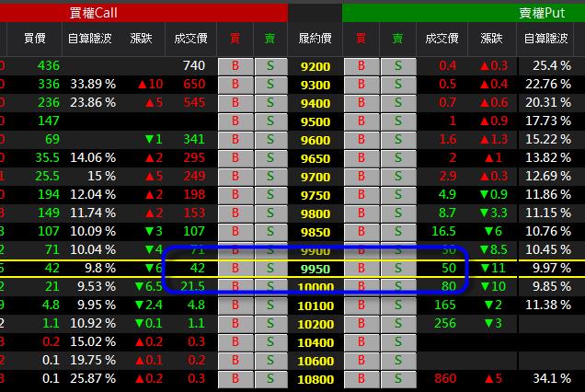
Task: Sell the 9850 Put with its S button
Action: pos(398,232)
